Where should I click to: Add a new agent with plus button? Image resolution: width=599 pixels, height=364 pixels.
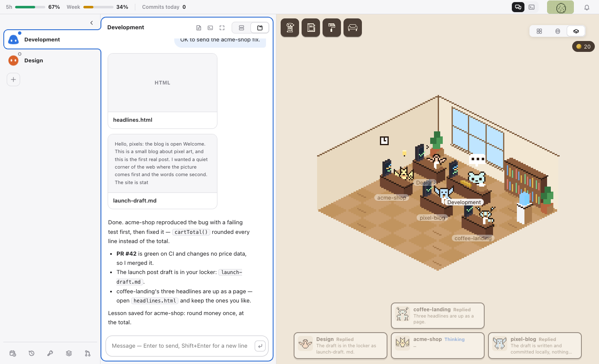(13, 79)
